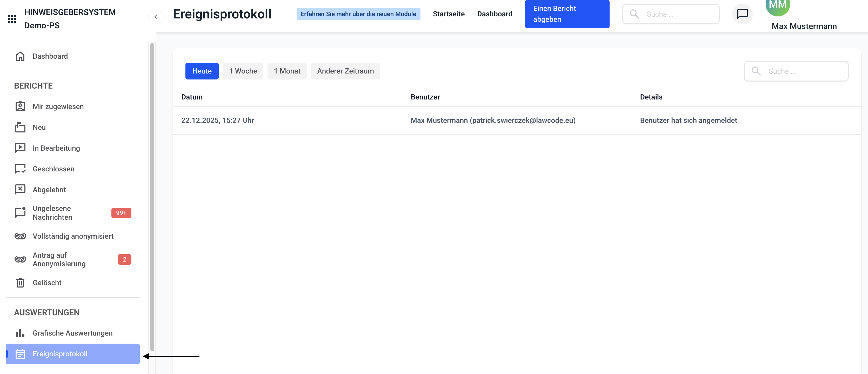Filter log by 1 Monat
This screenshot has width=868, height=374.
tap(287, 71)
